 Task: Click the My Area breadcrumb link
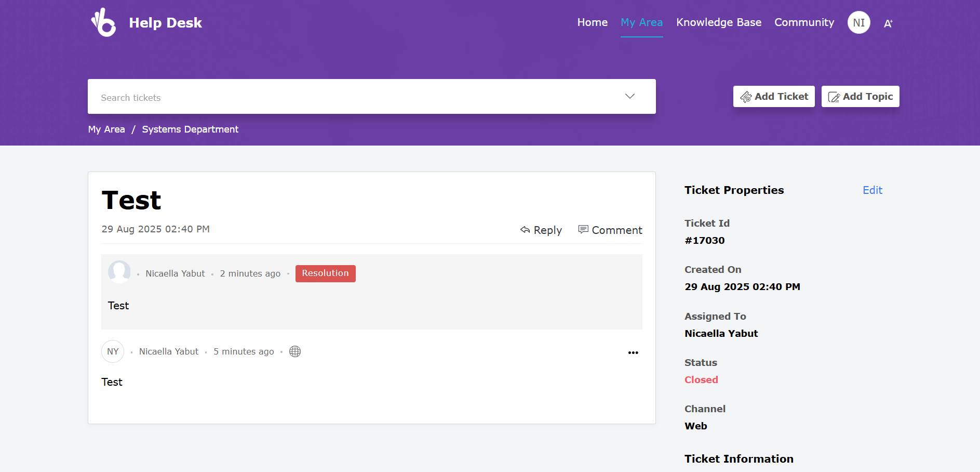click(106, 129)
